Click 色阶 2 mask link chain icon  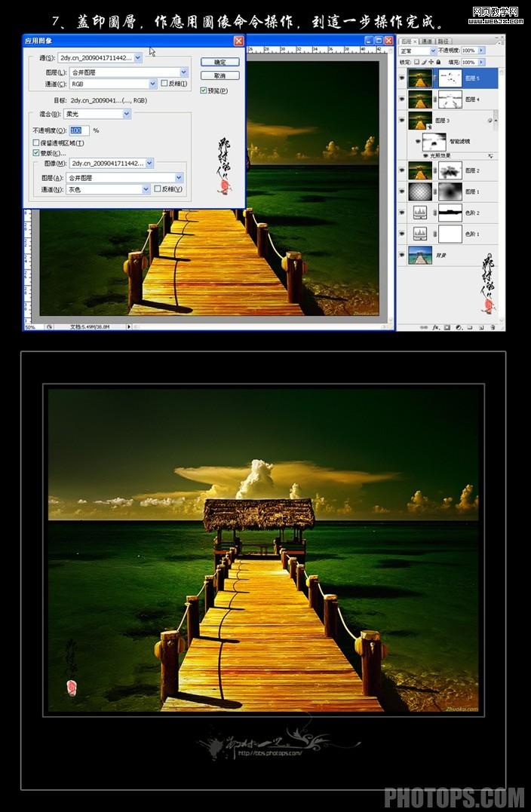pos(435,213)
